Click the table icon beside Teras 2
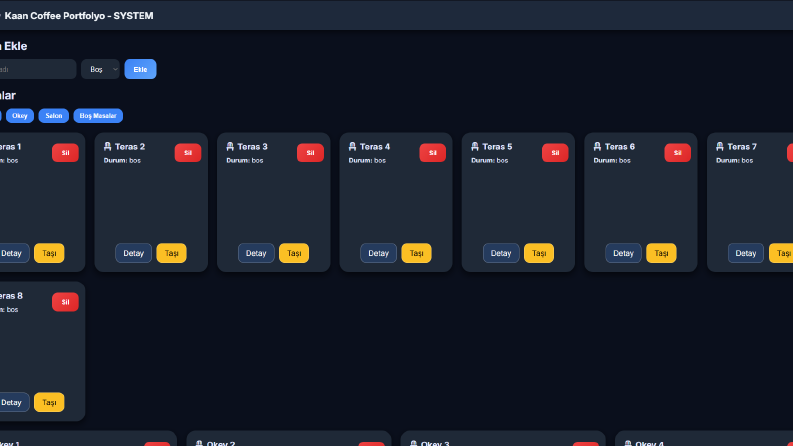 (108, 147)
